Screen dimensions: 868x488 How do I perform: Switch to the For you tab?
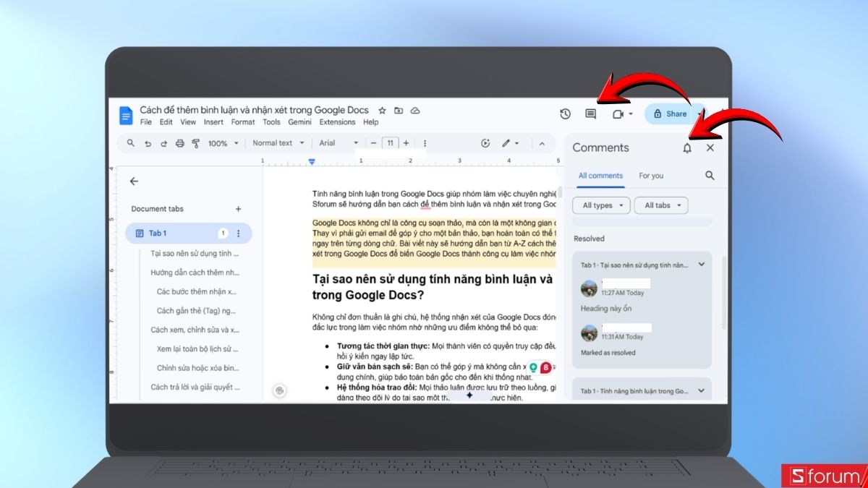651,176
